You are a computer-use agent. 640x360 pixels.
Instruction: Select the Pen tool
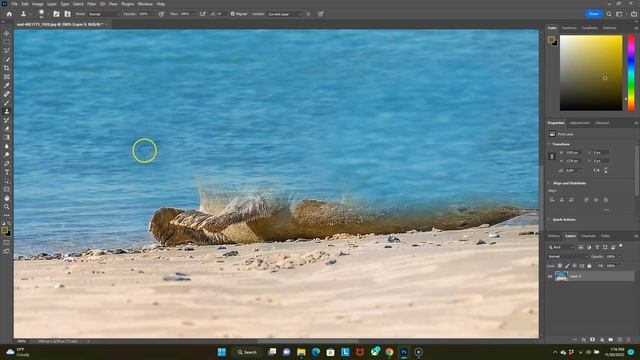point(7,163)
